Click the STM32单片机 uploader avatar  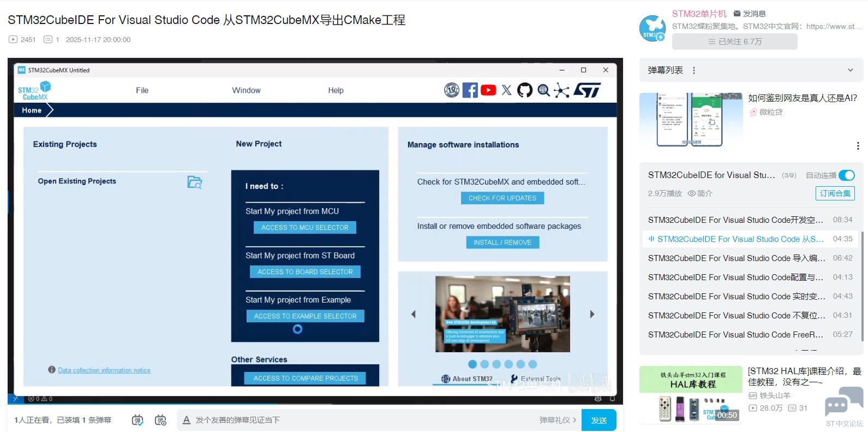point(653,28)
